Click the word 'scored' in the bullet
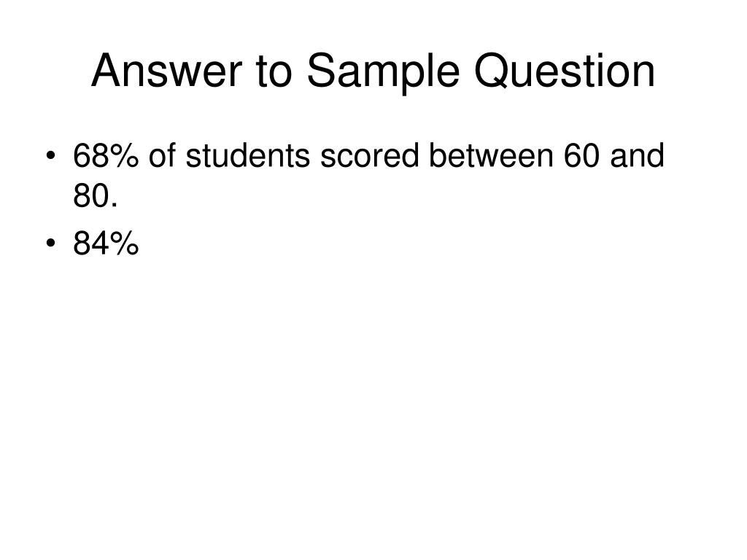 370,155
